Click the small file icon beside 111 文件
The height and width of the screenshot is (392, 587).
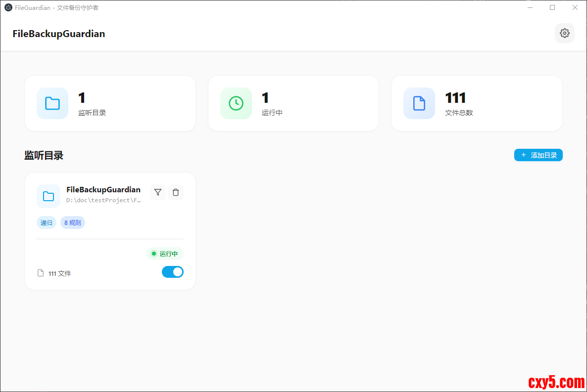click(x=41, y=273)
